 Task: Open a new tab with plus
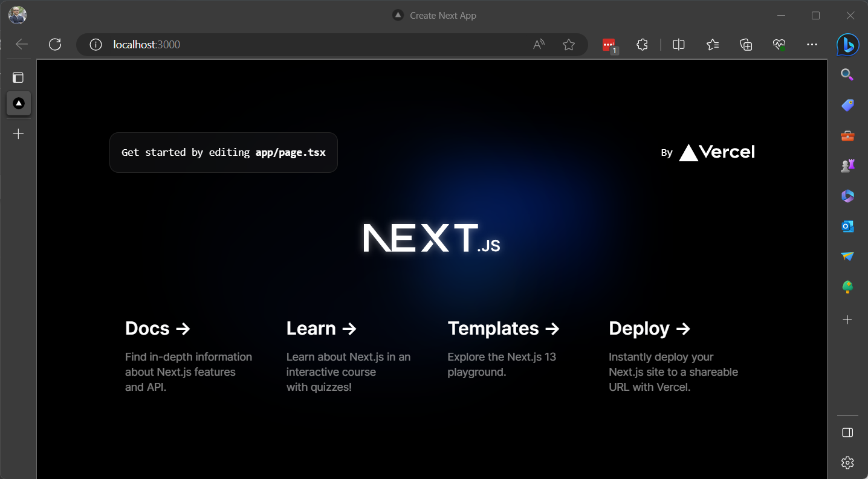(x=19, y=134)
